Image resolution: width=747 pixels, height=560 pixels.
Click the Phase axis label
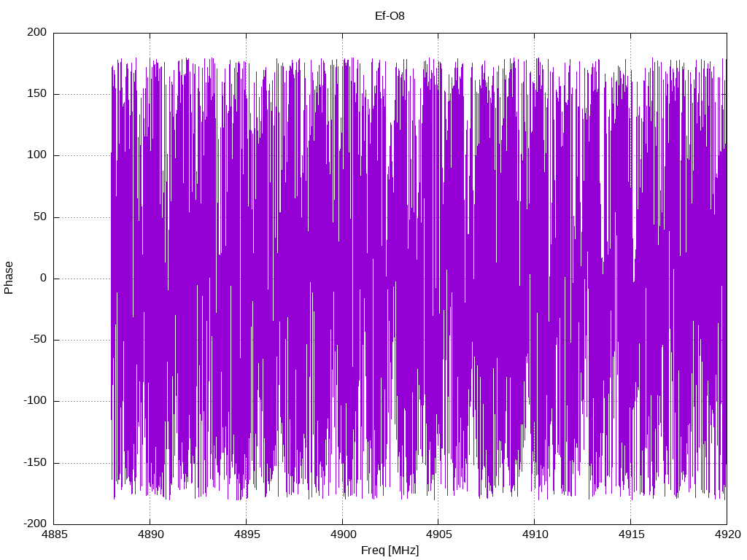9,278
